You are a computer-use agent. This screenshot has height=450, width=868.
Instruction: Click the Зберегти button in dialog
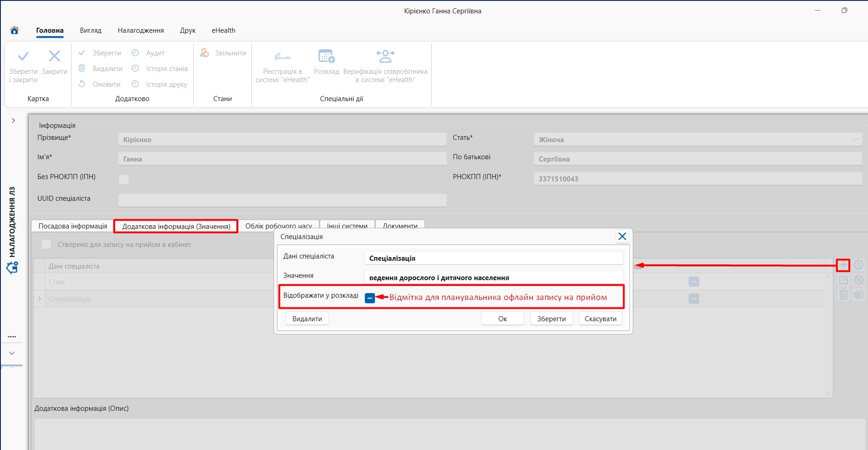(552, 319)
